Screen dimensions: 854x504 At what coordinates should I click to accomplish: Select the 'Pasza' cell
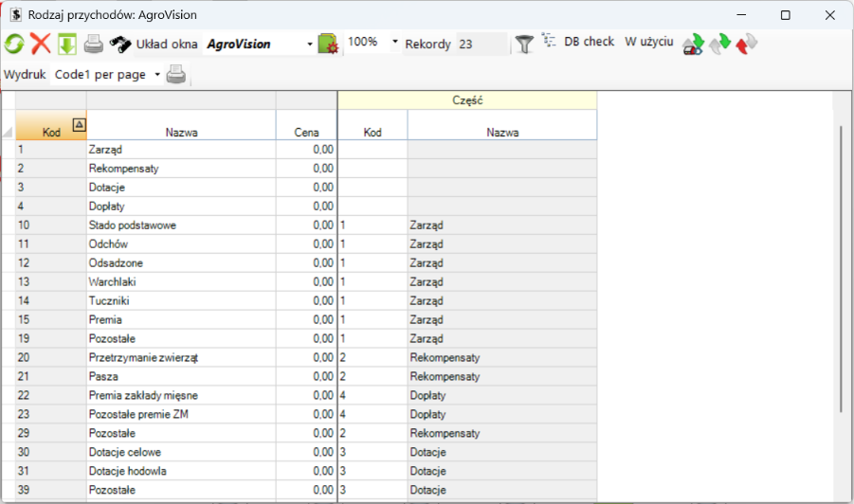(x=181, y=376)
